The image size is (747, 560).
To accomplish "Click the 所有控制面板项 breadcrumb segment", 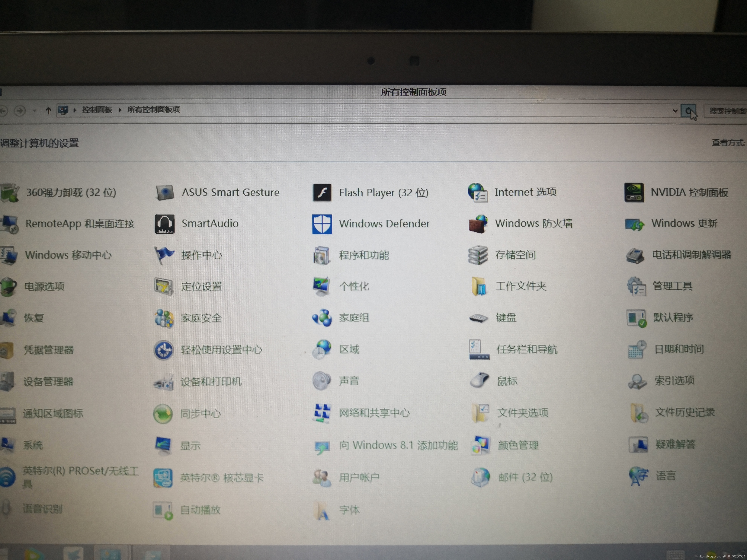I will tap(153, 110).
